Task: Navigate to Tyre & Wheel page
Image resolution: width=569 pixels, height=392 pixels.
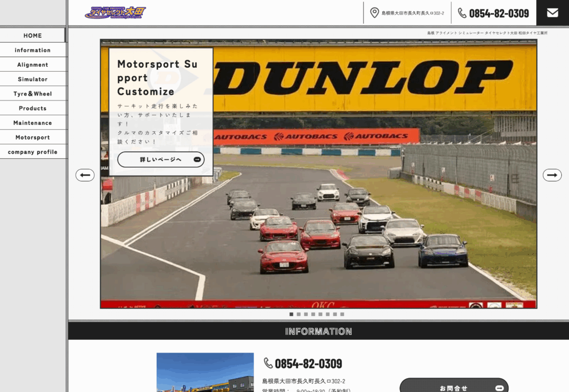Action: (33, 94)
